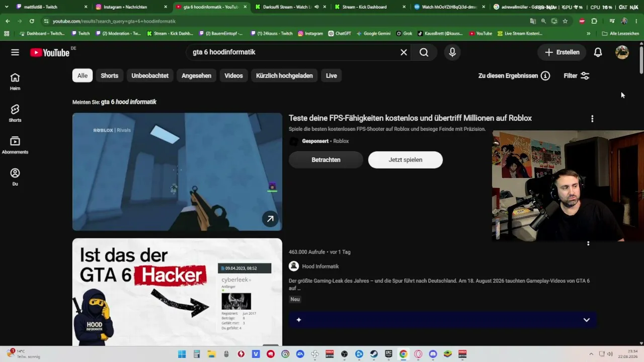This screenshot has height=362, width=644.
Task: Click the info icon beside Zu diesen Ergebnissen
Action: coord(545,76)
